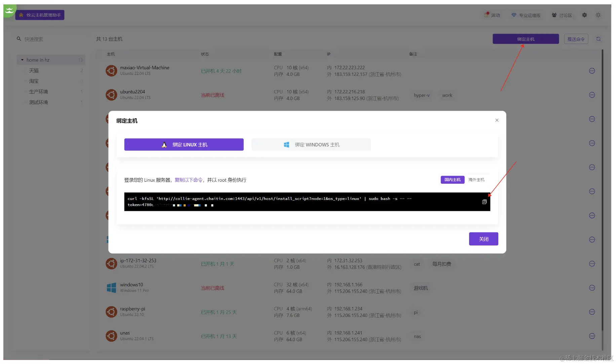
Task: Click the cat tag
Action: point(417,264)
